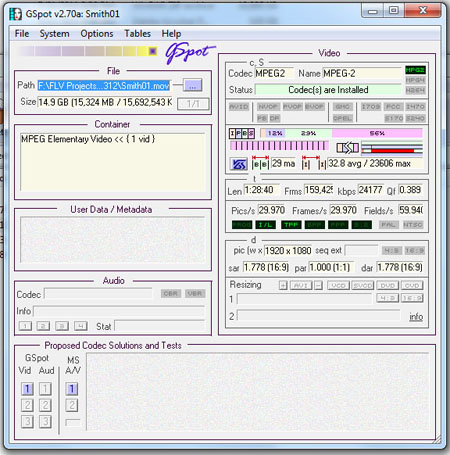Click the NTSC indicator
Screen dimensions: 450x455
click(x=413, y=225)
